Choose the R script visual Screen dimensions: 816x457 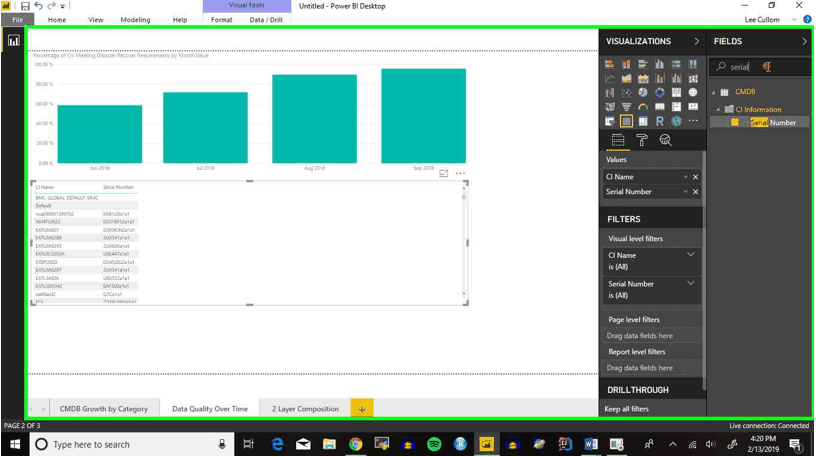click(x=660, y=121)
